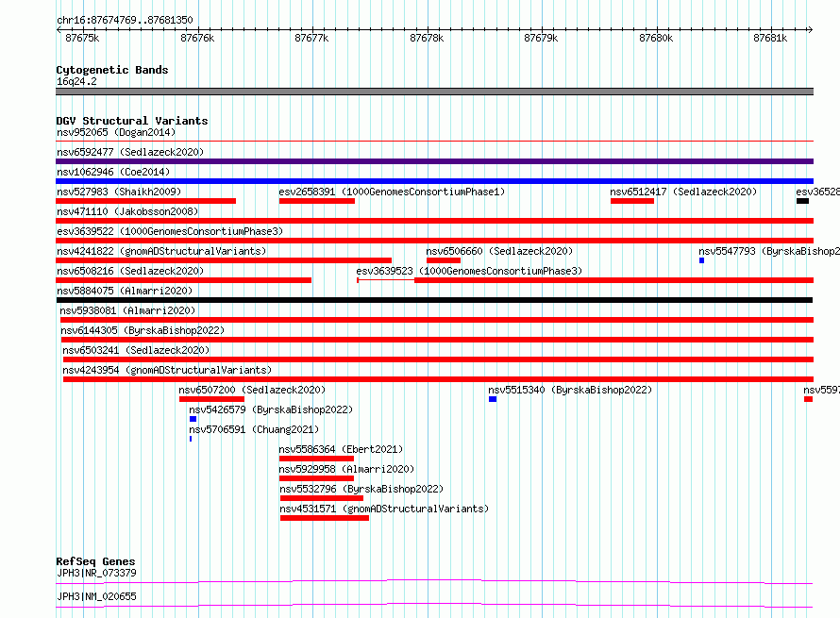840x618 pixels.
Task: Click the RefSeq Genes track title
Action: coord(95,561)
